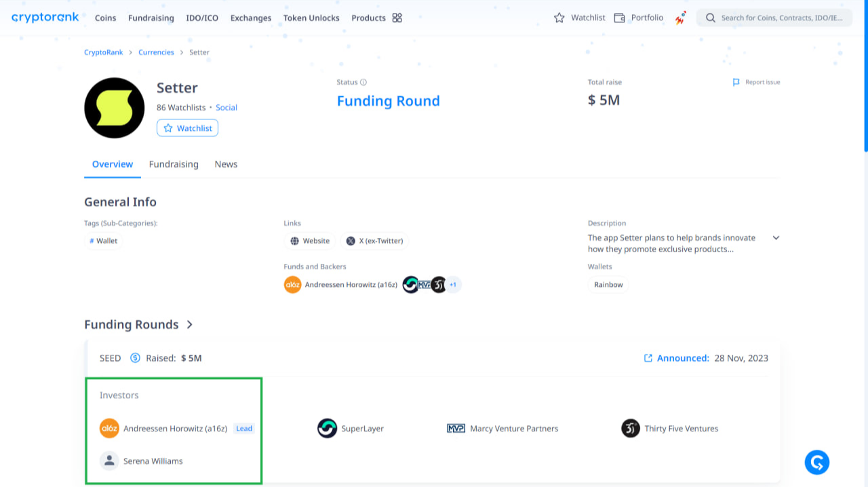
Task: Click Serena Williams investor name
Action: [x=153, y=461]
